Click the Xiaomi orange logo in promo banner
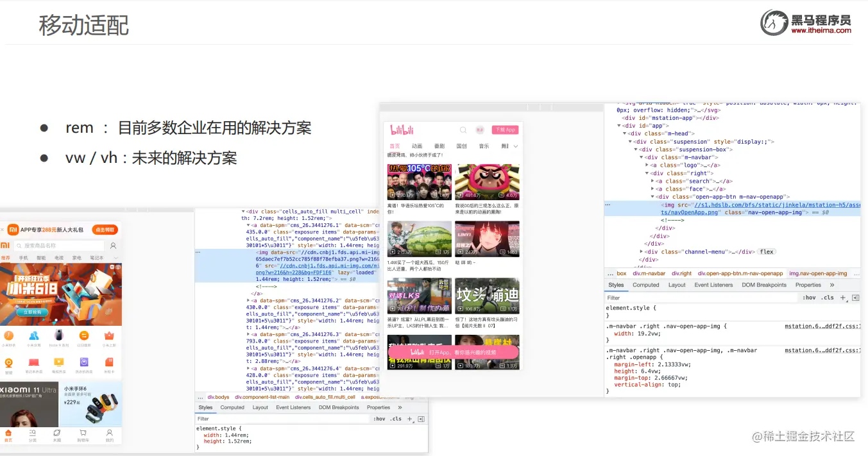 (x=12, y=230)
